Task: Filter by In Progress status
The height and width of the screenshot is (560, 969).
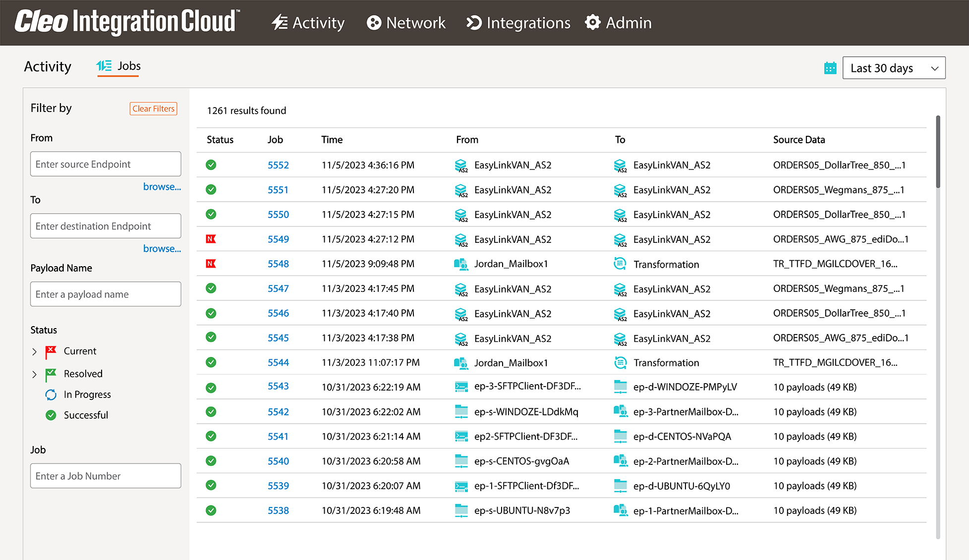Action: [87, 394]
